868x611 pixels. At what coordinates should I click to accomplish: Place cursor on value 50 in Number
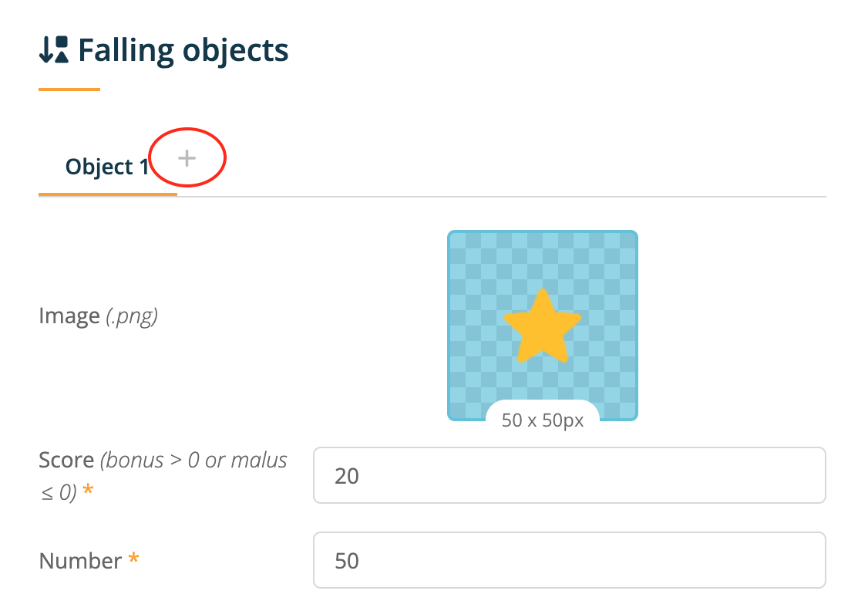coord(347,561)
